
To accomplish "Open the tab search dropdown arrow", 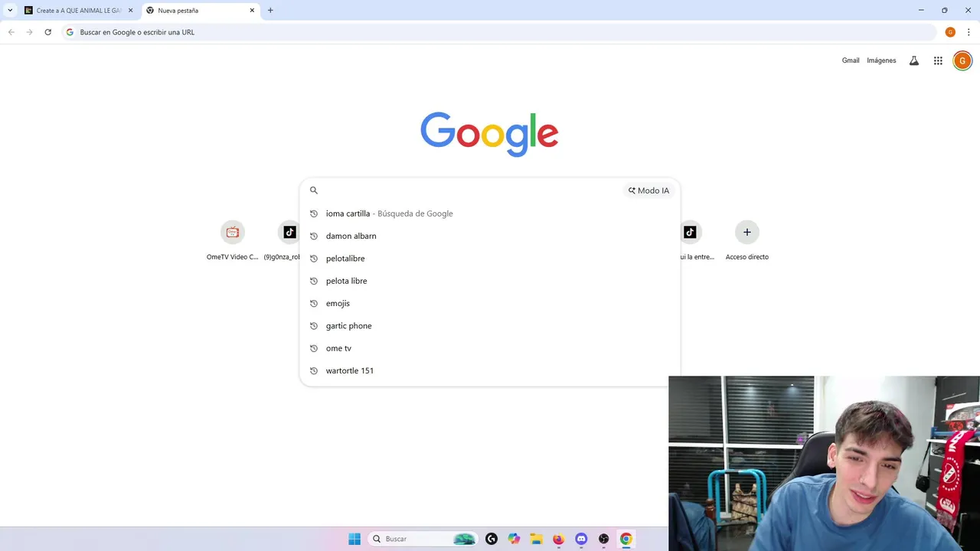I will (x=9, y=11).
